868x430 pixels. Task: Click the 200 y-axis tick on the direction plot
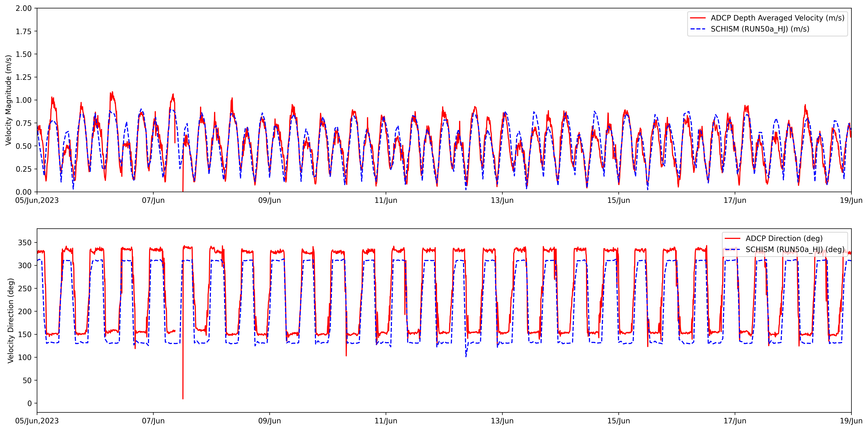[x=25, y=312]
